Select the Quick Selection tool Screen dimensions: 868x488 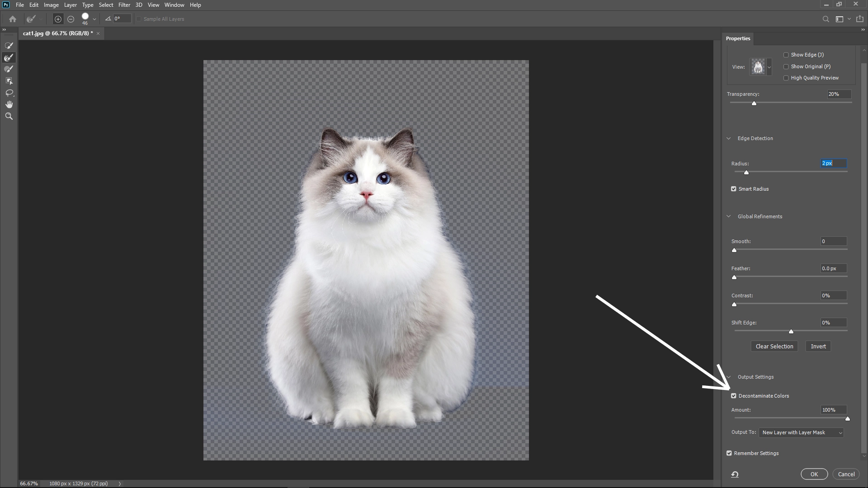click(x=9, y=45)
